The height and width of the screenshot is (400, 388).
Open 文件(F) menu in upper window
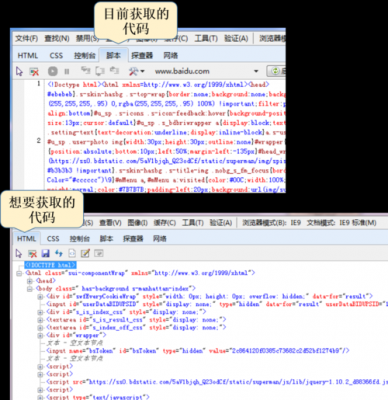pyautogui.click(x=27, y=39)
